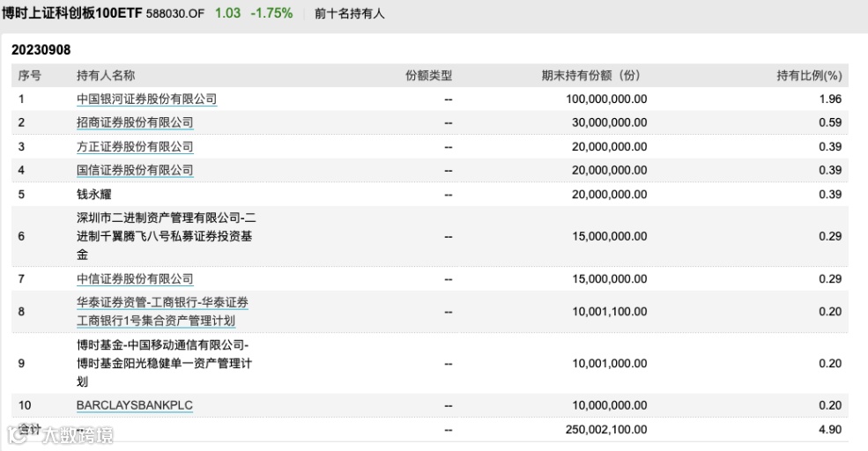This screenshot has width=868, height=451.
Task: Click share value 100,000,000.00
Action: pyautogui.click(x=606, y=99)
